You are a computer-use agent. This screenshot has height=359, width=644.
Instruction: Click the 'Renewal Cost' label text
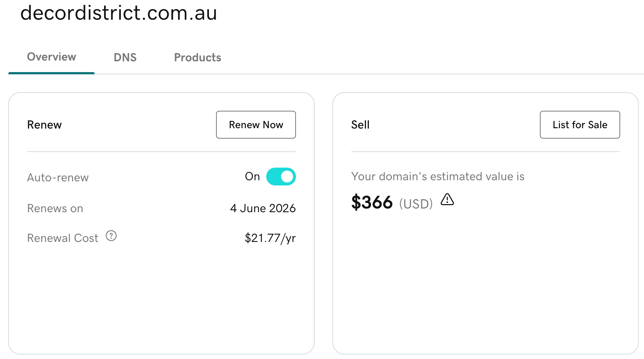63,238
